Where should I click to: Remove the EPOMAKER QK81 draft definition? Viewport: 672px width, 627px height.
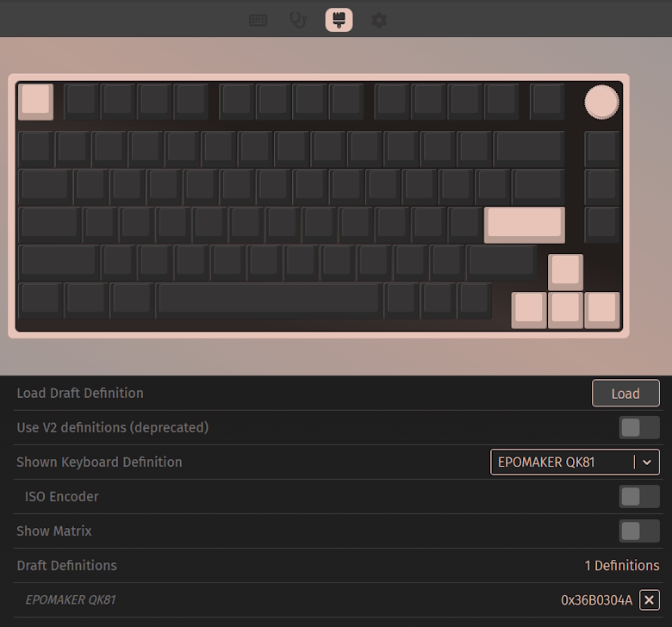[x=650, y=600]
